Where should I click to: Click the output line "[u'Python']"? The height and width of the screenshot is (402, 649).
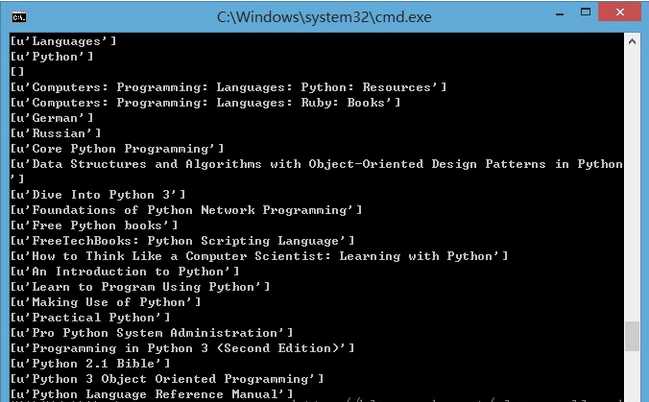52,57
